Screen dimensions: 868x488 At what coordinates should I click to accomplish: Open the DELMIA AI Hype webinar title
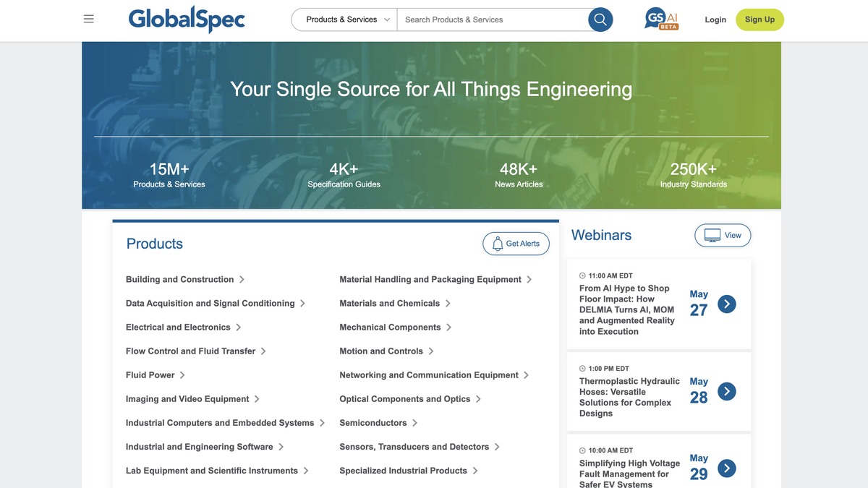[x=627, y=310]
